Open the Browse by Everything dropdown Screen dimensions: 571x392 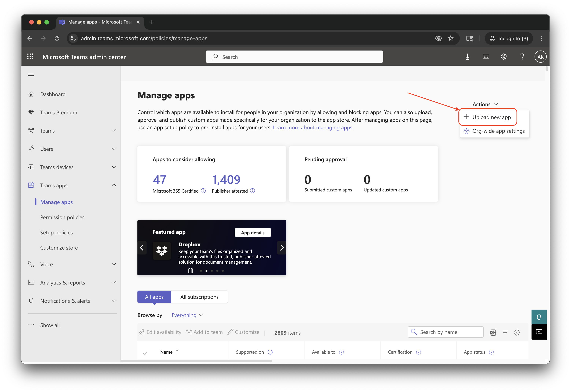pyautogui.click(x=187, y=315)
